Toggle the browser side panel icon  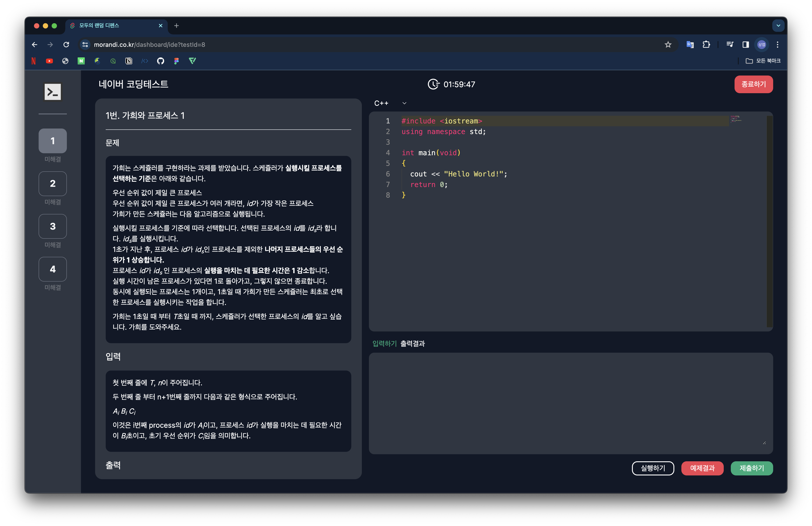pos(745,44)
